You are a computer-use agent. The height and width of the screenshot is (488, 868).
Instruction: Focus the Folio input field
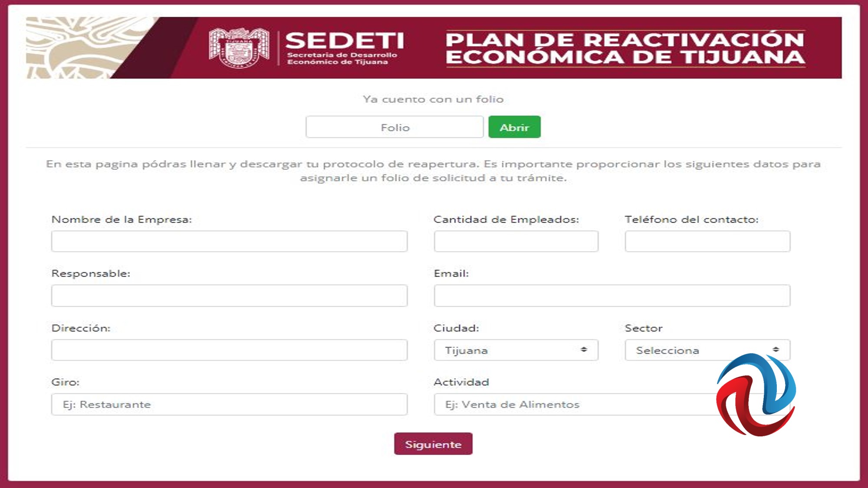coord(395,127)
